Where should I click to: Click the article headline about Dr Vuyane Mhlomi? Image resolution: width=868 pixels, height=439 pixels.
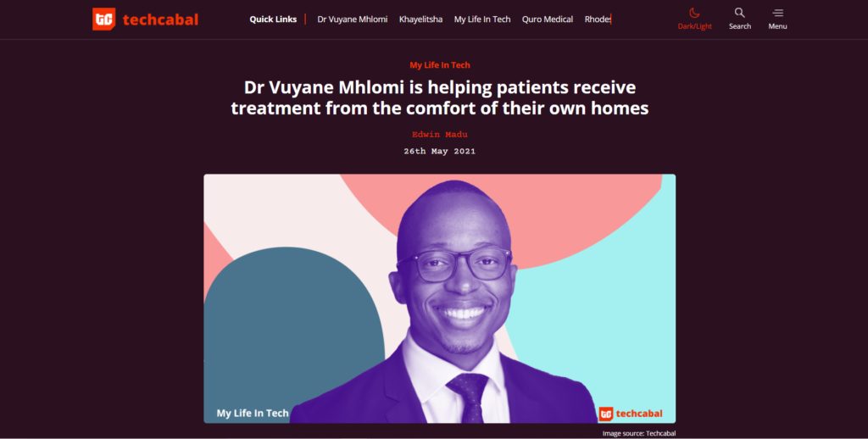tap(440, 97)
